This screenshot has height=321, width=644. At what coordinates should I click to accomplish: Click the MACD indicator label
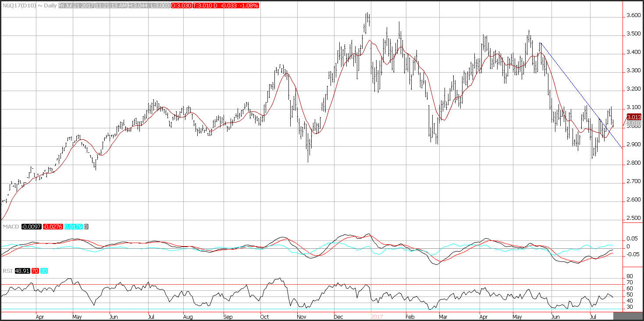tap(10, 226)
